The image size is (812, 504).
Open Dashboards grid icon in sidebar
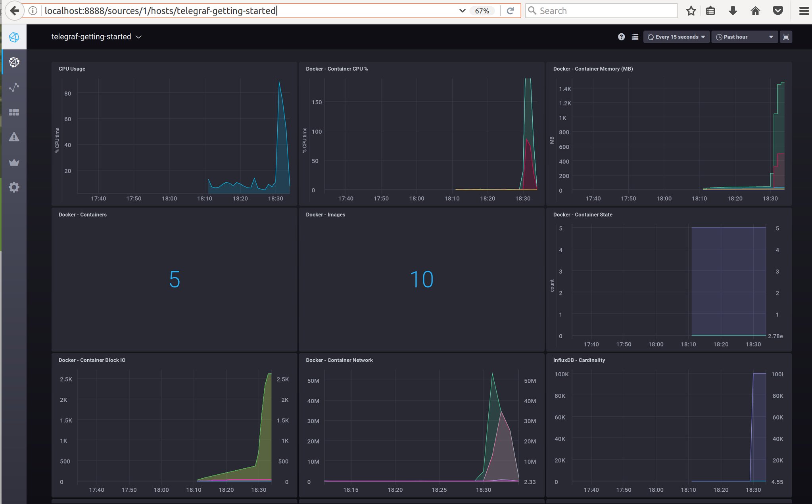pos(14,113)
